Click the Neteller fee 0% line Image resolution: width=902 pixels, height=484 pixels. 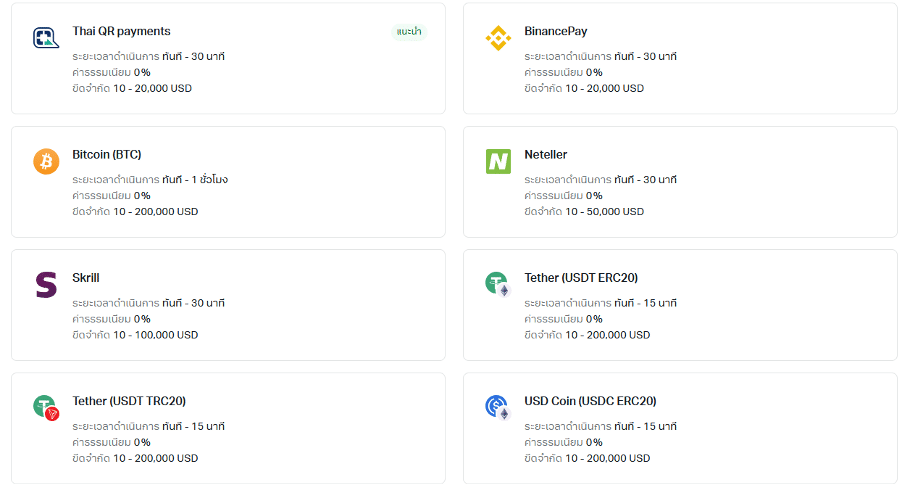coord(563,195)
